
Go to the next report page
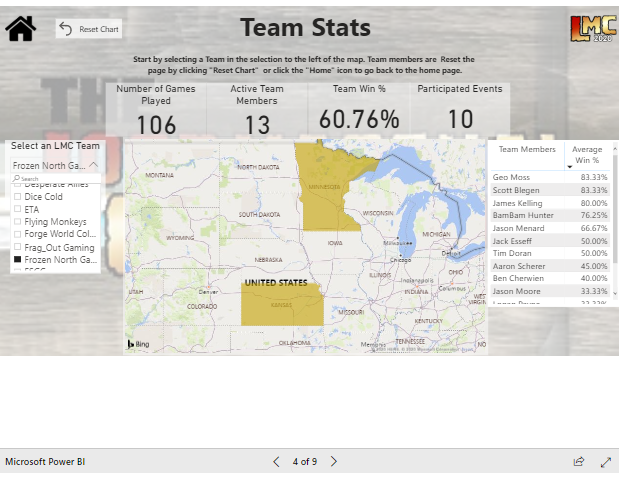(x=334, y=462)
